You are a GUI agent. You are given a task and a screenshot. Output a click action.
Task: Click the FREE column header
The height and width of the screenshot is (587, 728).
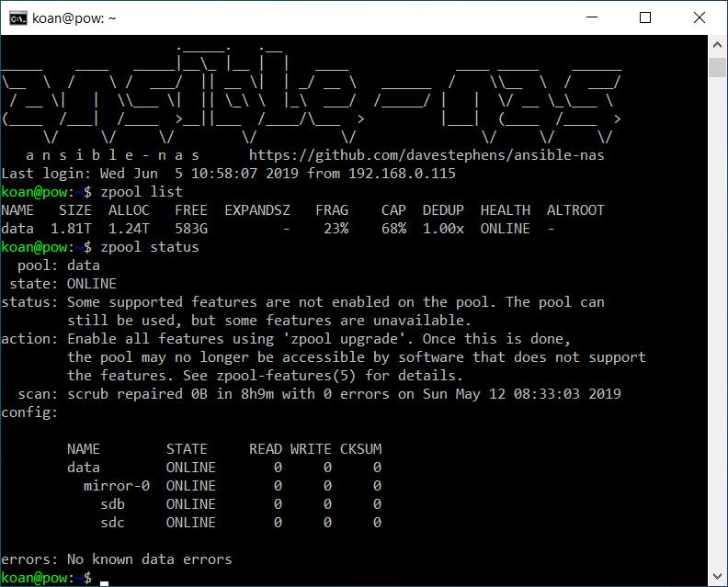click(x=191, y=210)
